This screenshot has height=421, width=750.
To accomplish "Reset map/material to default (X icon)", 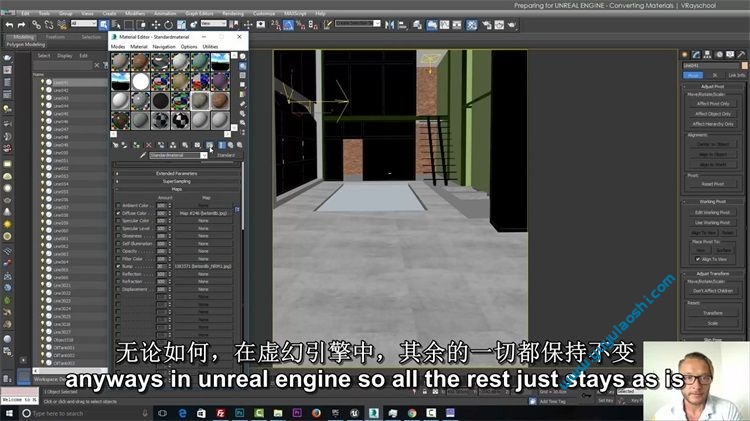I will tap(149, 144).
